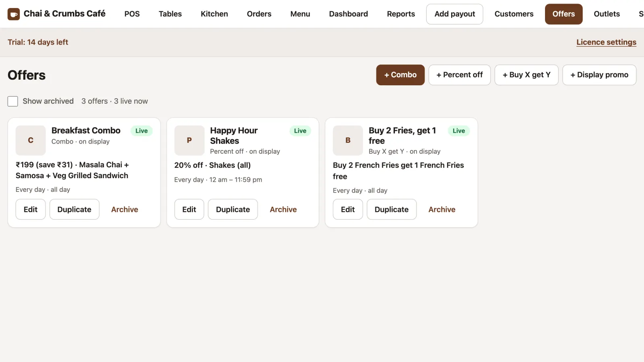Screen dimensions: 644x362
Task: Click the Breakfast Combo title
Action: pos(86,130)
